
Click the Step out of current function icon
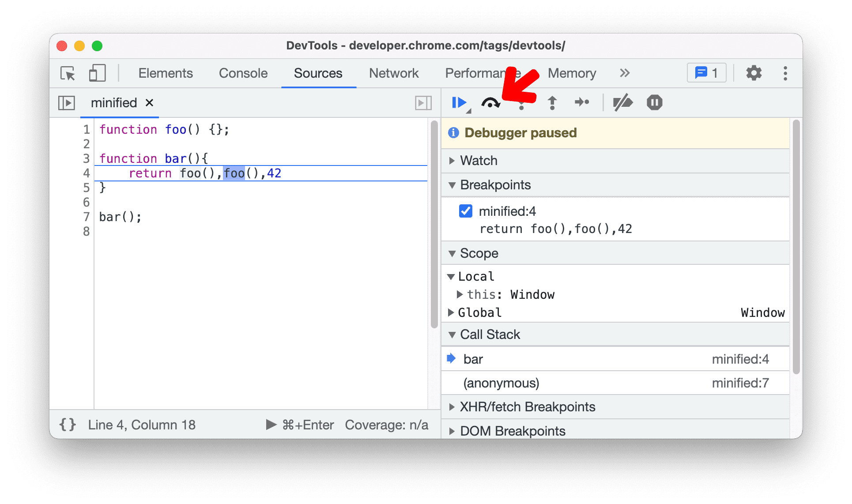click(551, 102)
